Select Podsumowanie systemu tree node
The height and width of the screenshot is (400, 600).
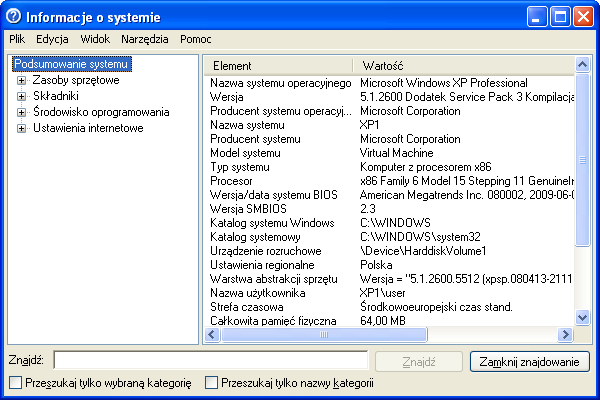coord(72,64)
